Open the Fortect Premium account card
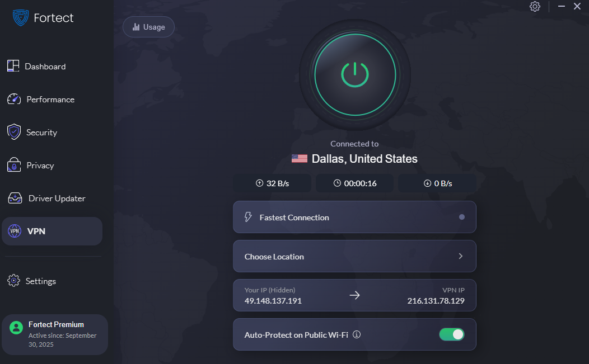The width and height of the screenshot is (589, 364). pos(55,334)
